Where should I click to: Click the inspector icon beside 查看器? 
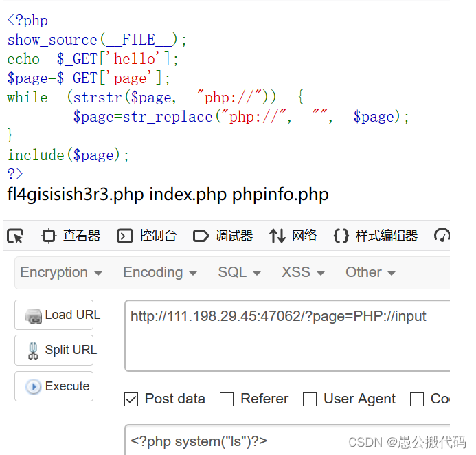pyautogui.click(x=49, y=236)
